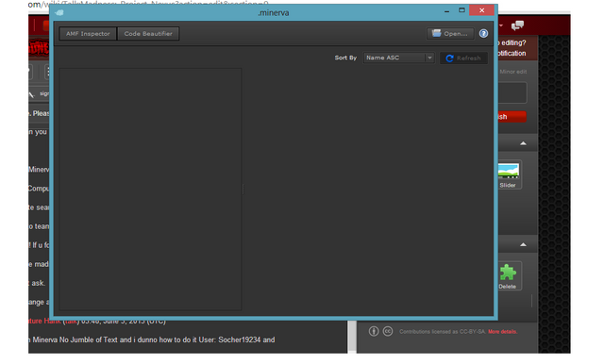The height and width of the screenshot is (364, 604).
Task: Click the Open... file button
Action: coord(450,34)
